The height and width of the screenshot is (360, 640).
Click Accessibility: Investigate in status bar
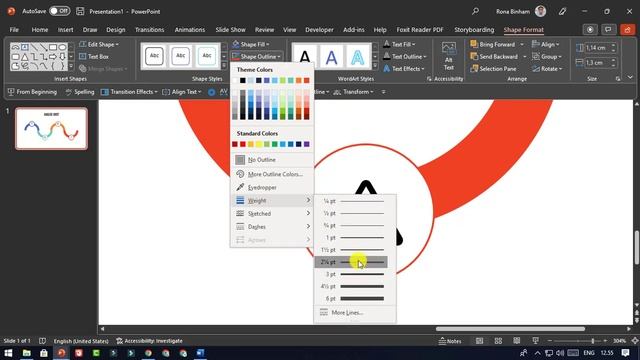pos(149,341)
